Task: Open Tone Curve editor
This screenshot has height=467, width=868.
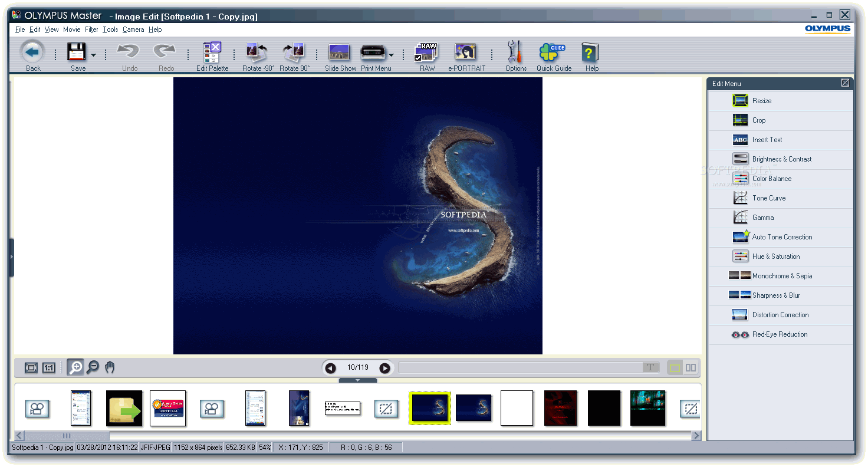Action: [780, 198]
